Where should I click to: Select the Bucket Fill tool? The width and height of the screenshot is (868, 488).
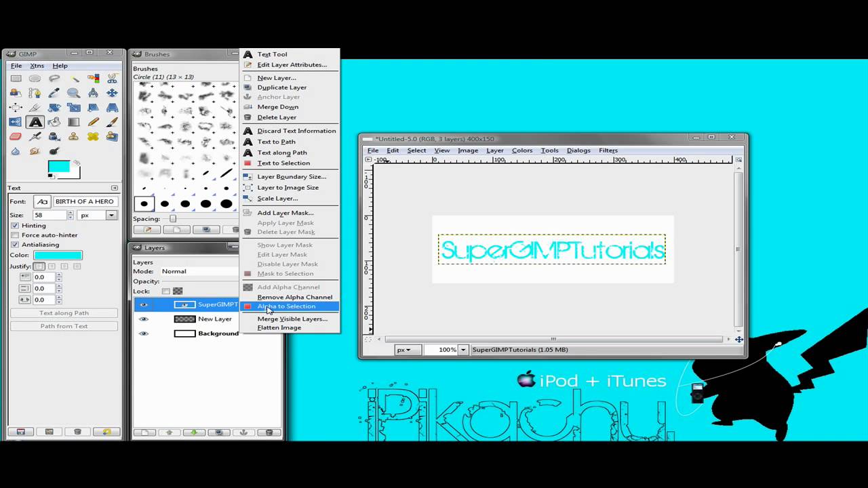pos(54,122)
